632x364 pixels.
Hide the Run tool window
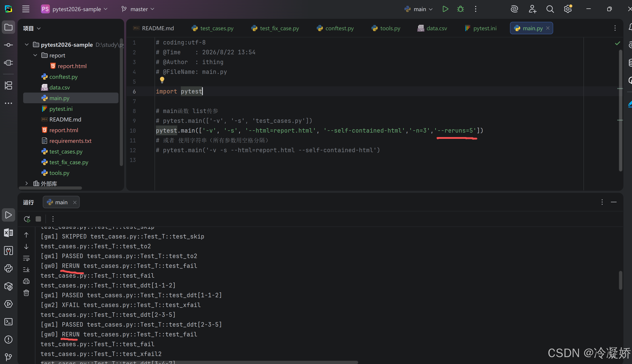tap(614, 202)
